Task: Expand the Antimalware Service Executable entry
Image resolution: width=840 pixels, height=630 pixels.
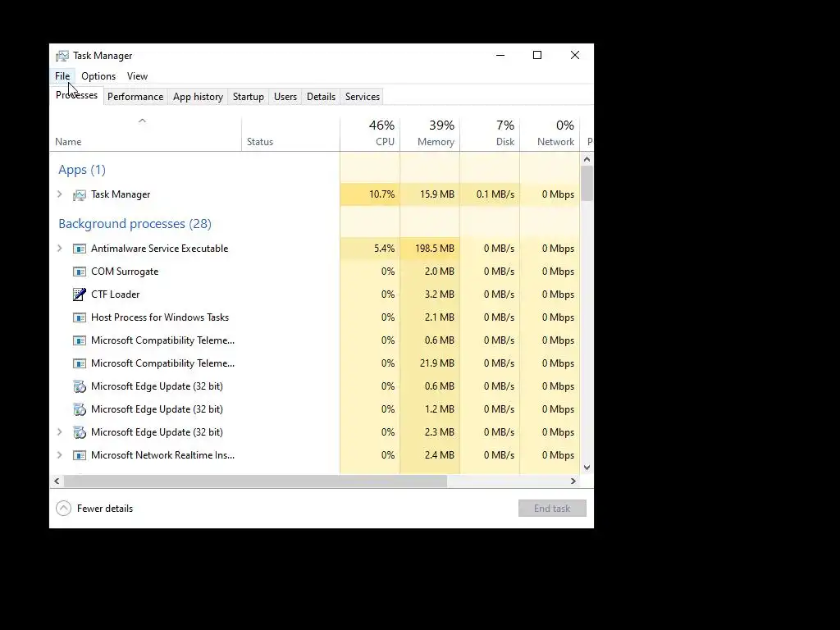Action: (59, 248)
